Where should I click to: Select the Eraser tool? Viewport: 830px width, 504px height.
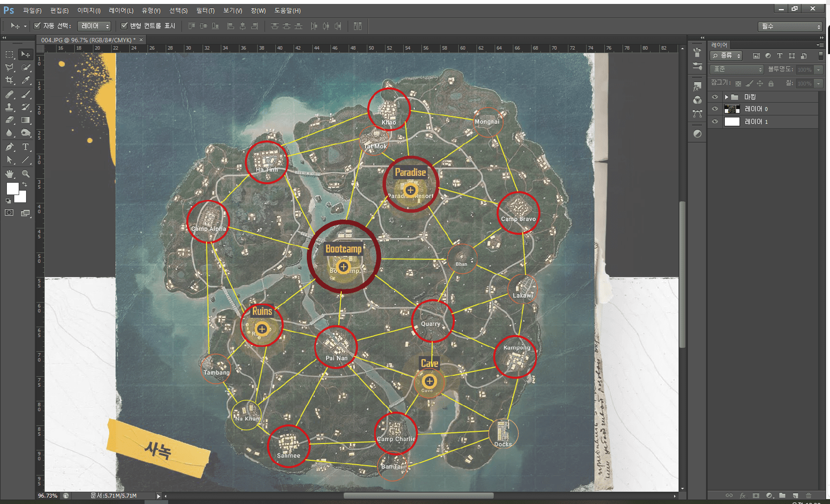tap(9, 120)
